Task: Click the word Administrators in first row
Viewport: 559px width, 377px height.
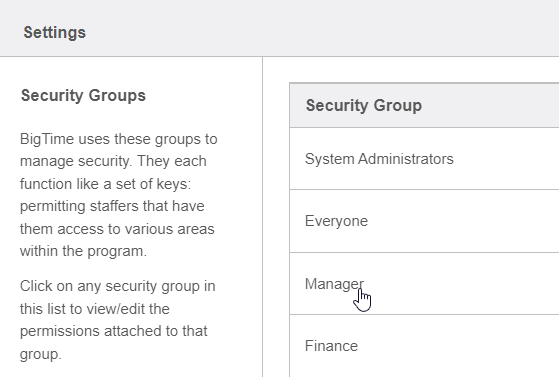Action: point(406,159)
